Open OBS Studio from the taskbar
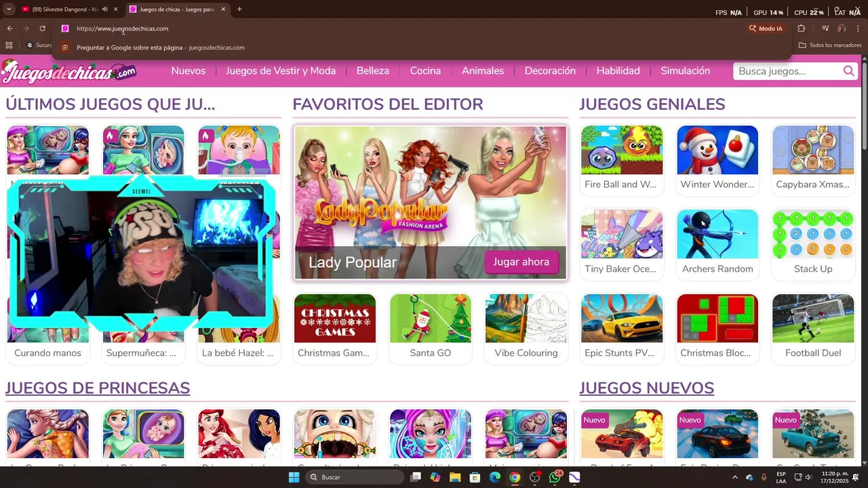The image size is (868, 488). (x=535, y=477)
